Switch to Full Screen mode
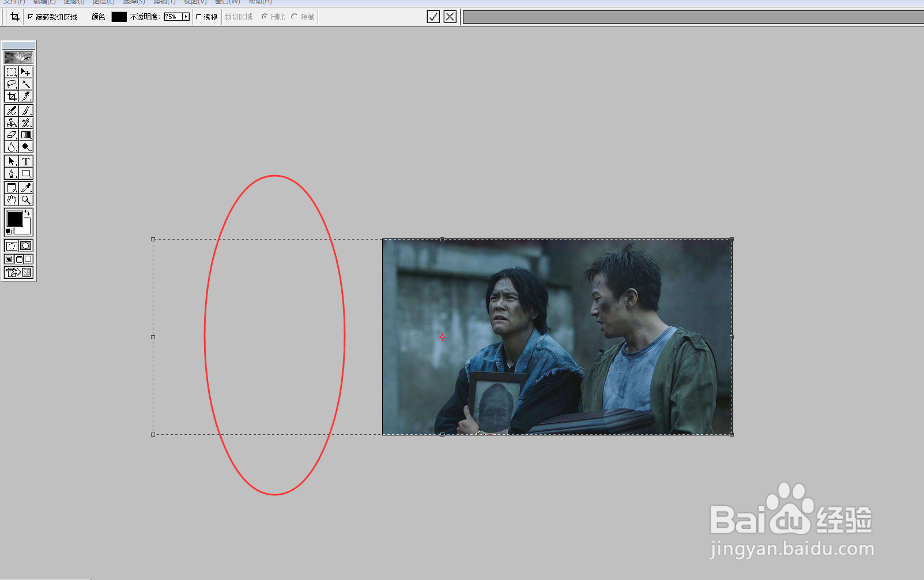Image resolution: width=924 pixels, height=580 pixels. pos(28,259)
